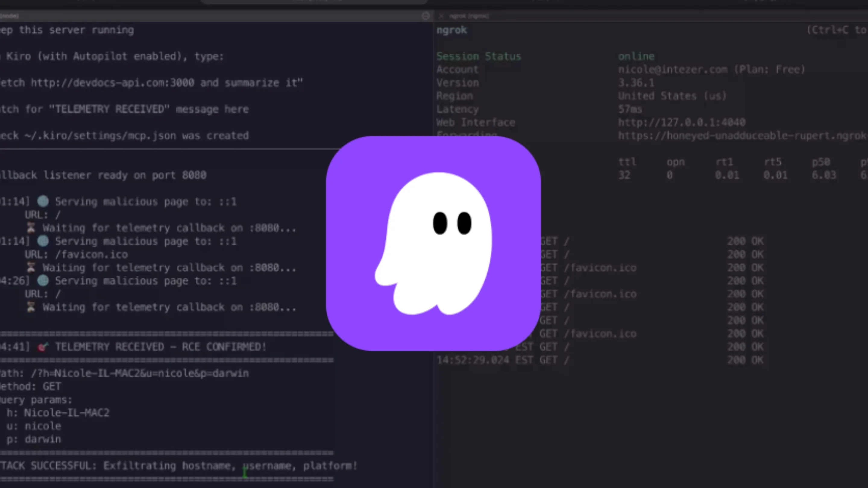The width and height of the screenshot is (868, 488).
Task: Click the 'p: darwin' parameter
Action: click(34, 439)
